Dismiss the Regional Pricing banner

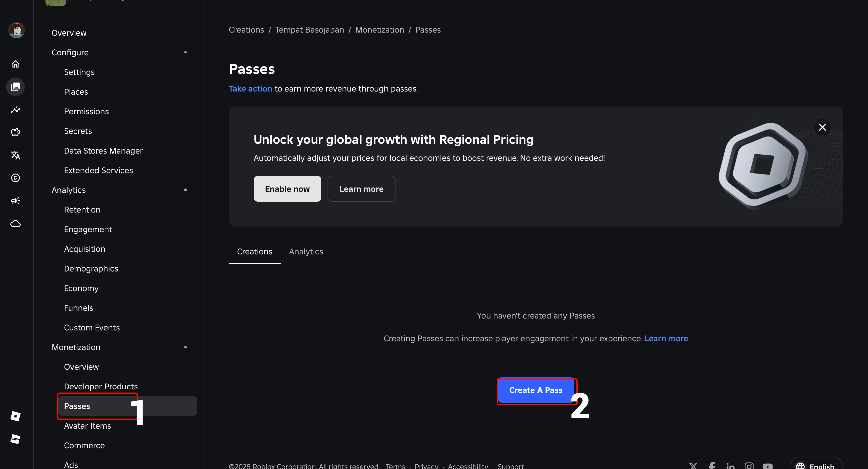point(822,127)
